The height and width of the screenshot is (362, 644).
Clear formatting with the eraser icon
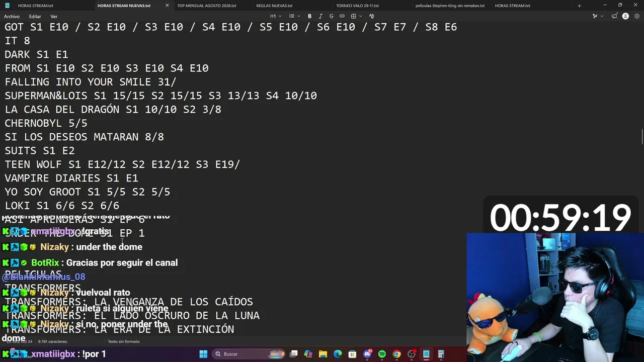tap(372, 16)
